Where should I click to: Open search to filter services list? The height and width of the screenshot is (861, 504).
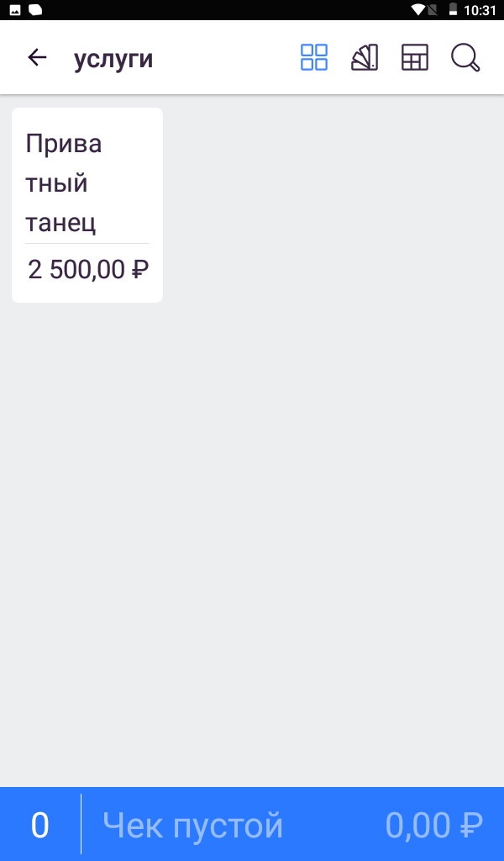pyautogui.click(x=465, y=58)
